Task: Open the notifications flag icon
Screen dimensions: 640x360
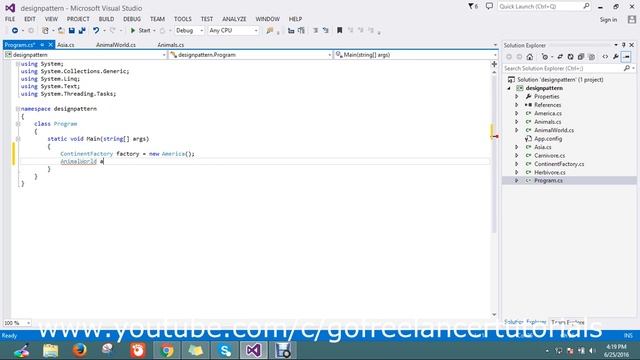Action: pyautogui.click(x=473, y=6)
